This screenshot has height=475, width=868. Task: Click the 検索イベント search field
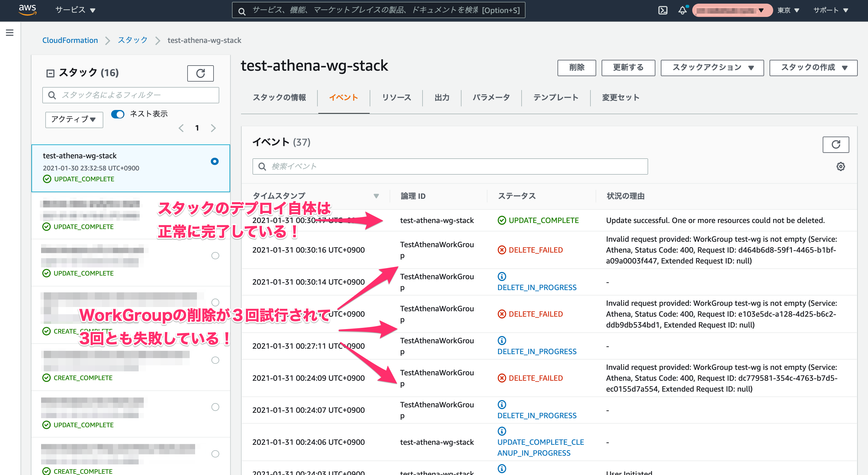(450, 166)
